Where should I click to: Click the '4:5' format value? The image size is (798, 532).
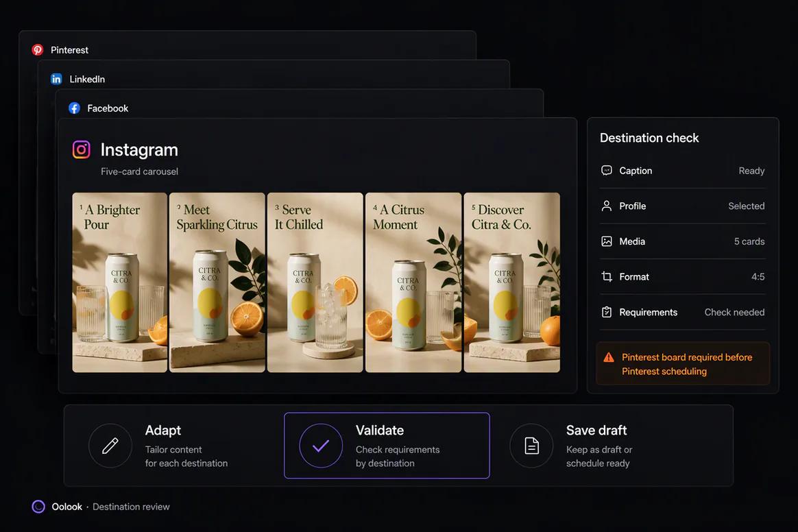(758, 276)
